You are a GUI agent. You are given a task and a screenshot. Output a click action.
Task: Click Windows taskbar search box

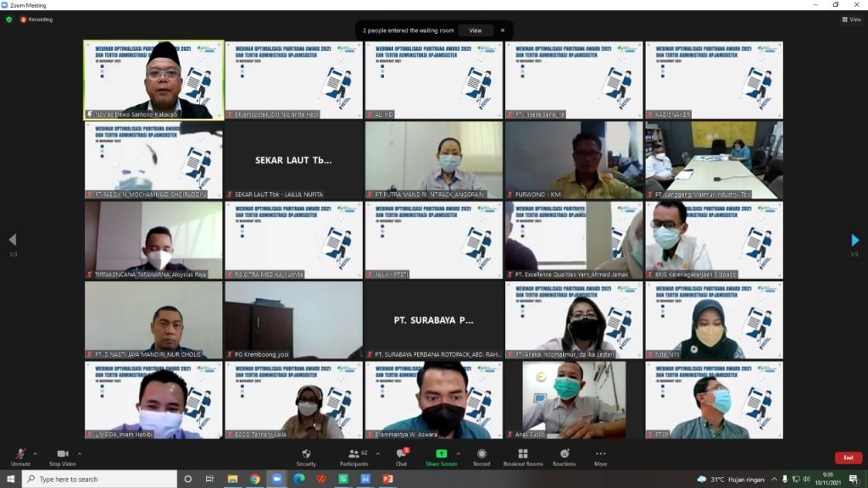coord(100,480)
